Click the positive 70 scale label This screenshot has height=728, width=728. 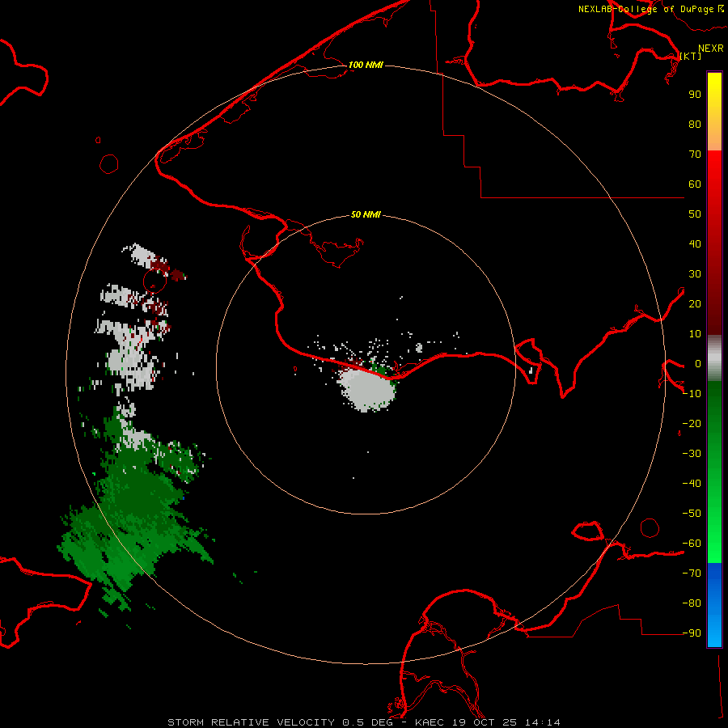pos(695,154)
